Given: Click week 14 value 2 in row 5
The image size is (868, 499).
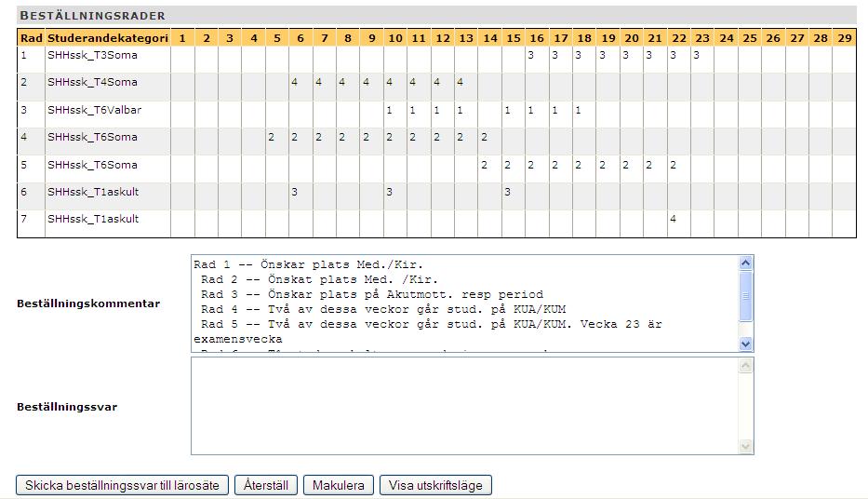Looking at the screenshot, I should click(x=485, y=165).
